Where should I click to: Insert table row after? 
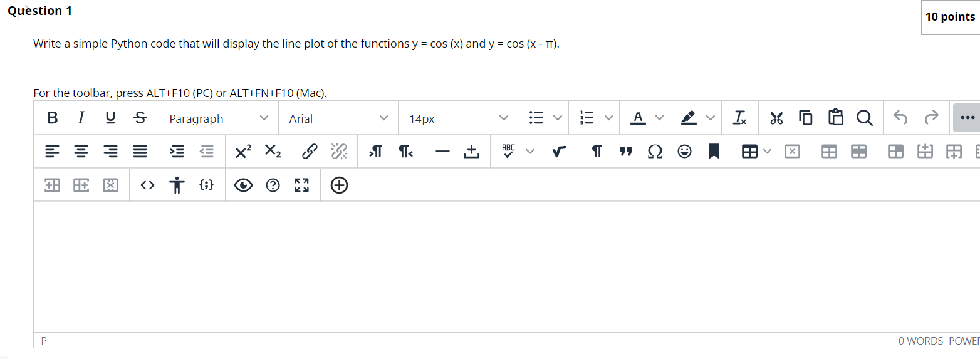[x=955, y=152]
